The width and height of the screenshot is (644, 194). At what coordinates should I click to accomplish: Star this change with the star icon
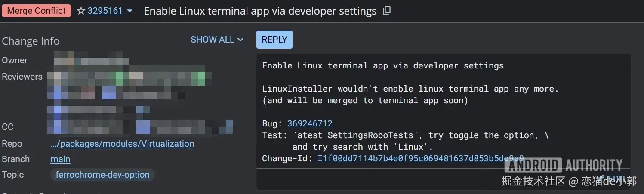click(81, 11)
